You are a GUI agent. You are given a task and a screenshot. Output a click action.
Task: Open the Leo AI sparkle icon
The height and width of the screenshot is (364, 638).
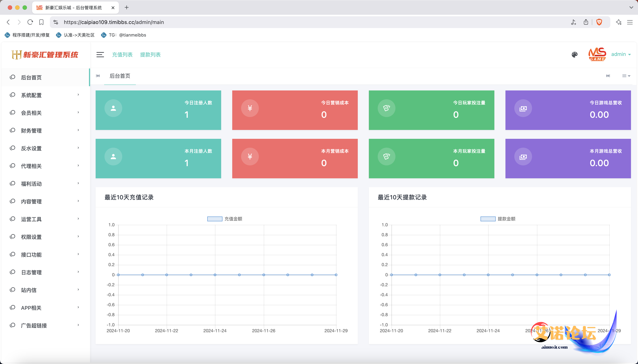[x=618, y=22]
